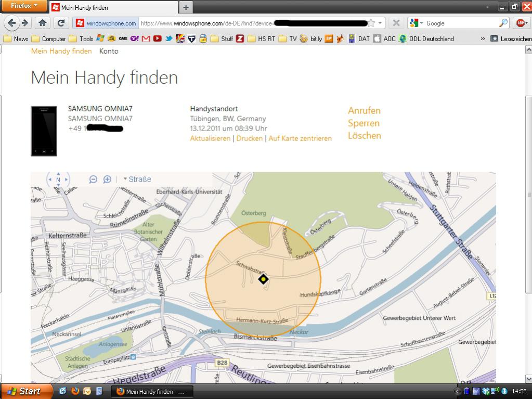The image size is (532, 399).
Task: Select the Mein Handy finden browser tab
Action: tap(114, 7)
